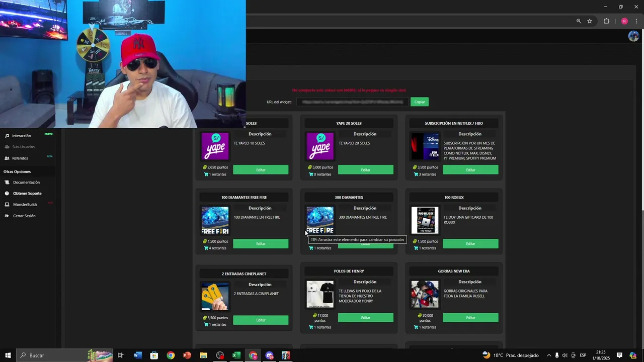Click the user avatar at top right of page
The image size is (644, 362).
point(633,36)
